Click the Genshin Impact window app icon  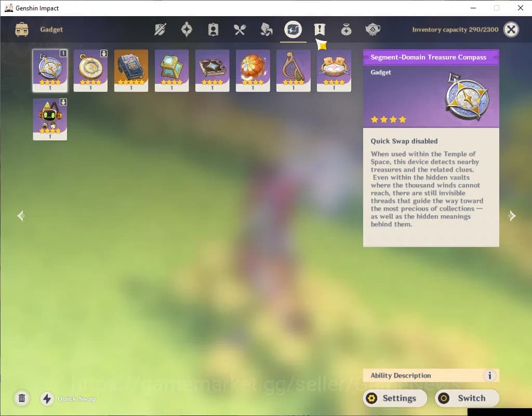click(8, 8)
